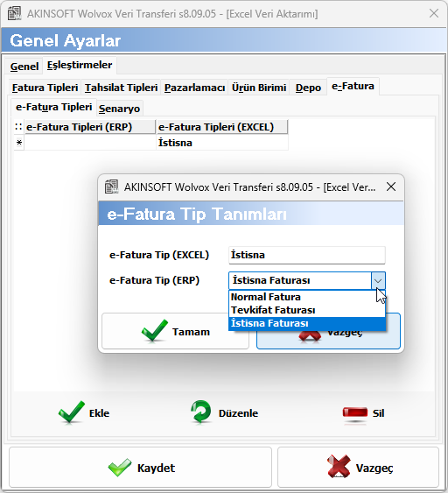The image size is (448, 493).
Task: Open the Depo tab
Action: (x=308, y=88)
